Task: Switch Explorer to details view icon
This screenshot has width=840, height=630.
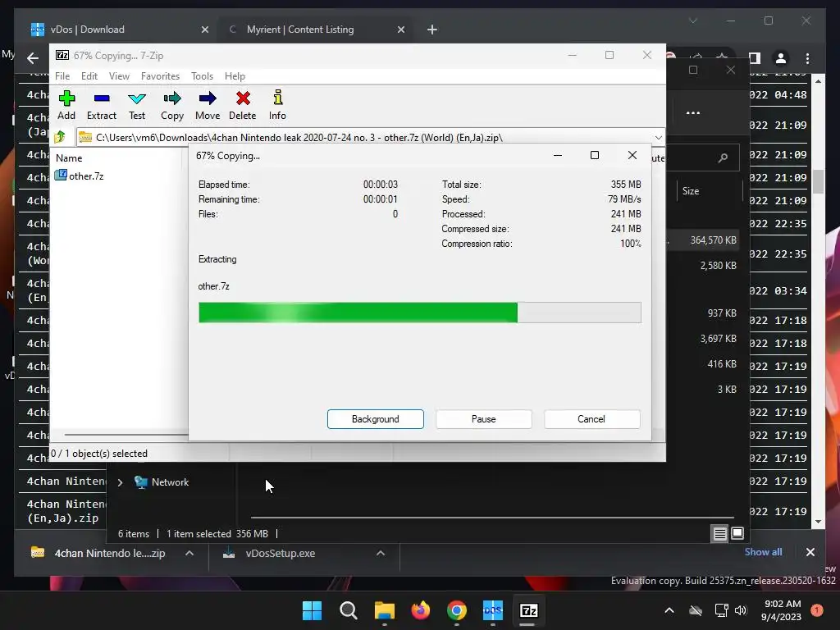Action: [x=720, y=533]
